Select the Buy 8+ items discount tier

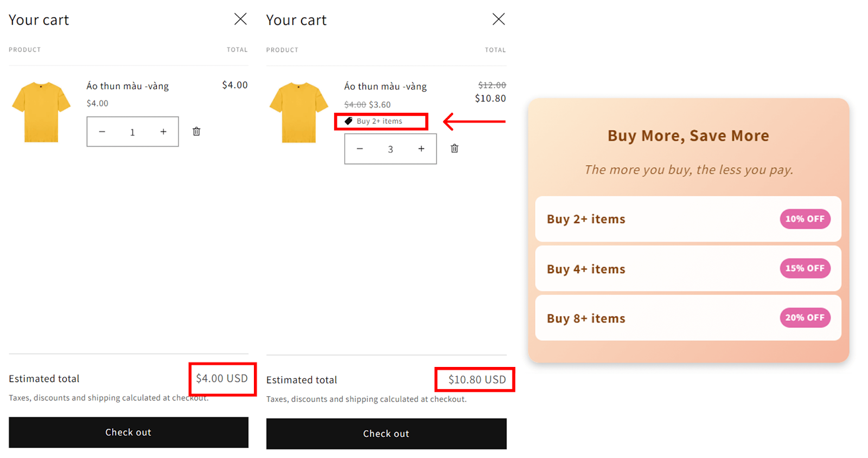point(688,318)
